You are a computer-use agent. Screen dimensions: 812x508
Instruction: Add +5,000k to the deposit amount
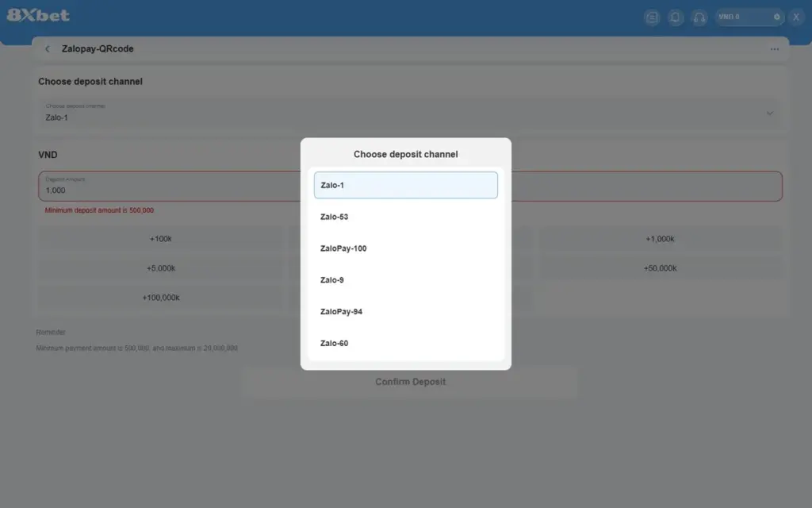click(x=160, y=268)
